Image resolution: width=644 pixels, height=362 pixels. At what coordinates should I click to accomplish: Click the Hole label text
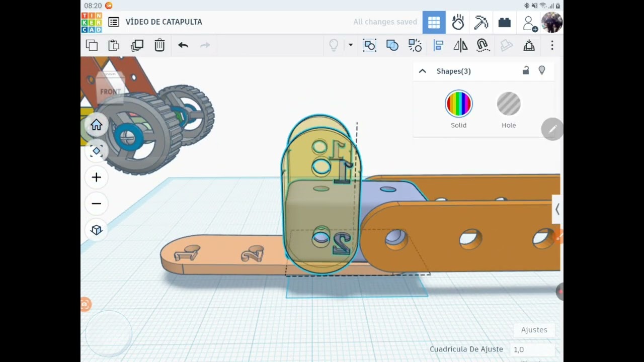coord(509,125)
